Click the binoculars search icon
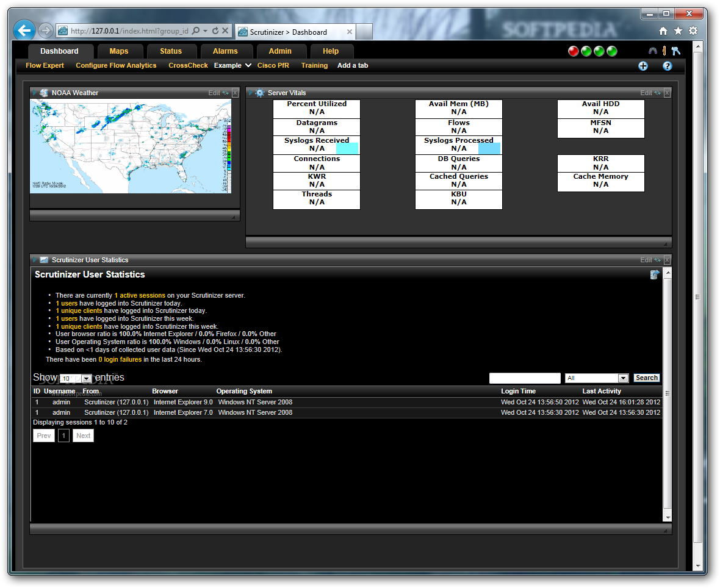This screenshot has height=588, width=720. point(652,51)
